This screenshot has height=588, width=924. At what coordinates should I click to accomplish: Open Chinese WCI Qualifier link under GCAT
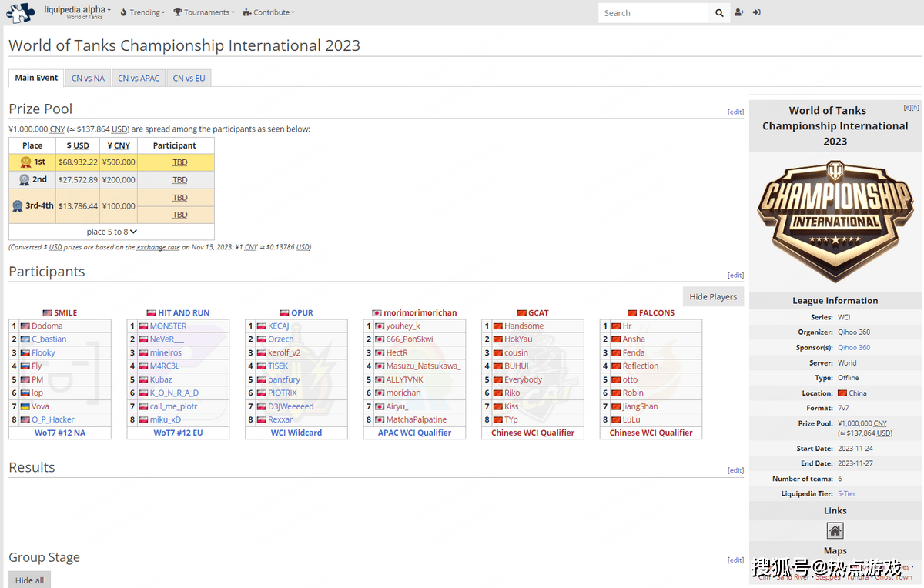(x=533, y=433)
